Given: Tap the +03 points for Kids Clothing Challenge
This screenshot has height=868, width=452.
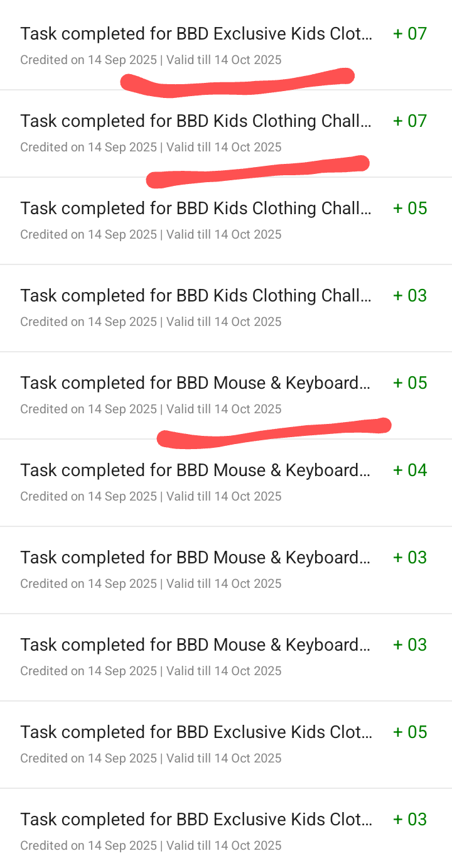Looking at the screenshot, I should 410,296.
